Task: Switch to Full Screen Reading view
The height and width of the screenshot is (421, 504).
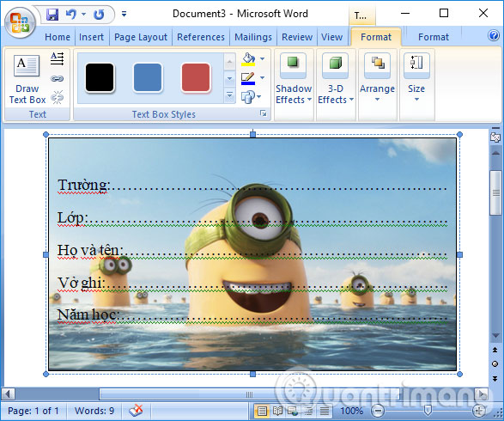Action: pos(277,411)
